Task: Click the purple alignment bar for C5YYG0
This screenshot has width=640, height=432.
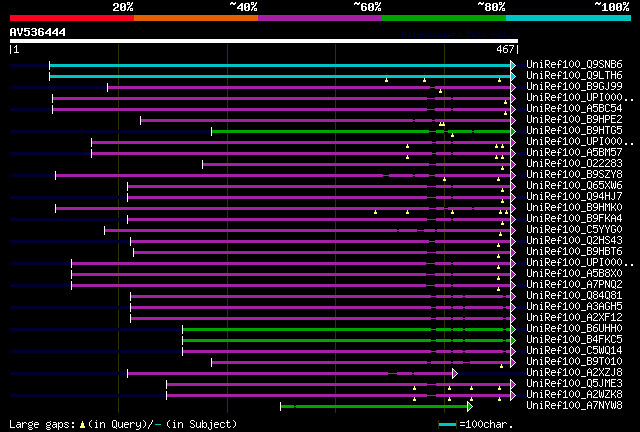Action: pos(308,231)
